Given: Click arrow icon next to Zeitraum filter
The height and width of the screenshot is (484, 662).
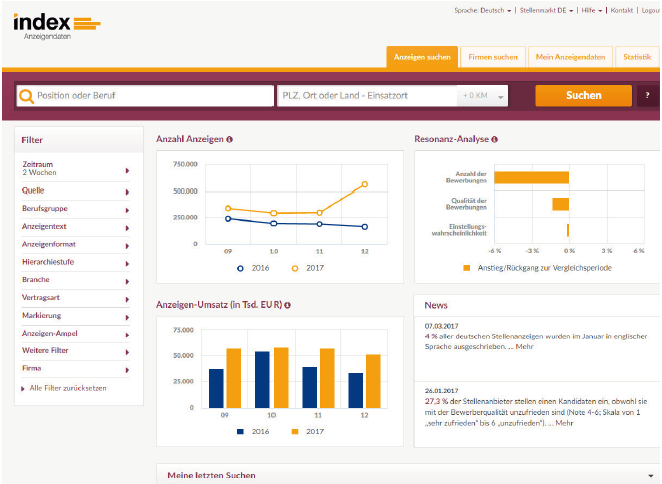Looking at the screenshot, I should tap(127, 171).
